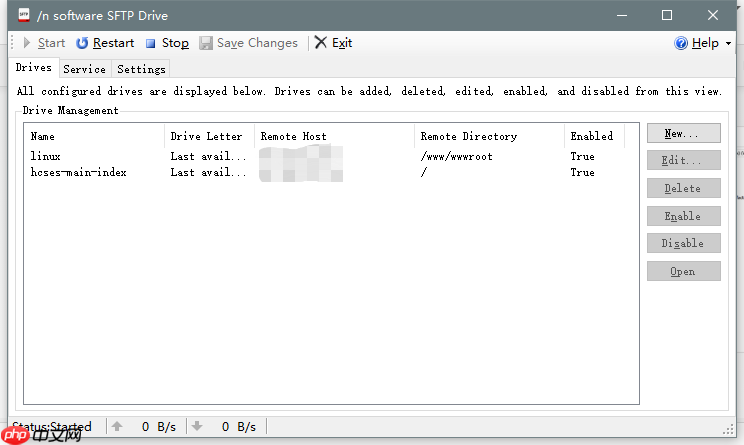744x445 pixels.
Task: Click the download arrow icon in status bar
Action: (197, 426)
